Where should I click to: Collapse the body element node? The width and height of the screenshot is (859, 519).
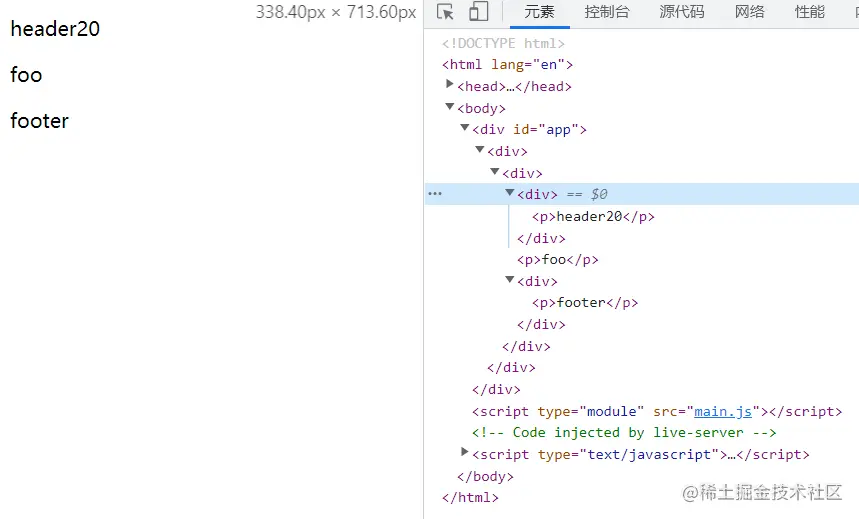(x=450, y=106)
